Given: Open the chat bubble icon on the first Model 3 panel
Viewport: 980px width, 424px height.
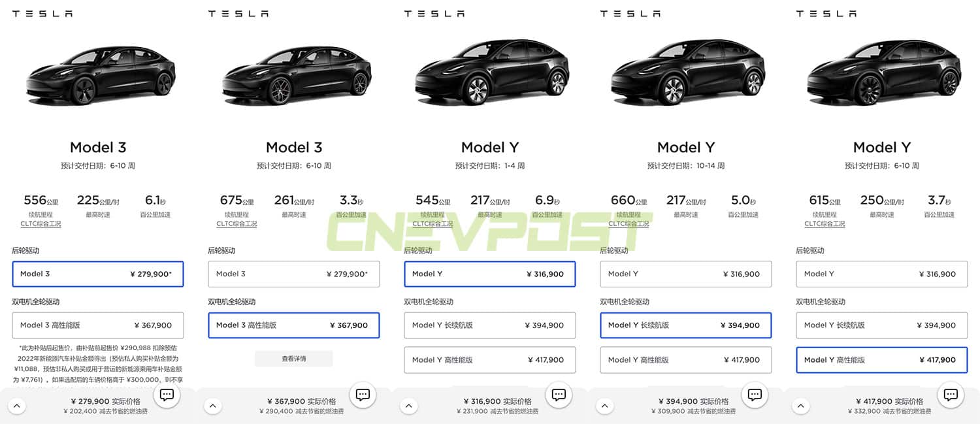Looking at the screenshot, I should point(167,395).
